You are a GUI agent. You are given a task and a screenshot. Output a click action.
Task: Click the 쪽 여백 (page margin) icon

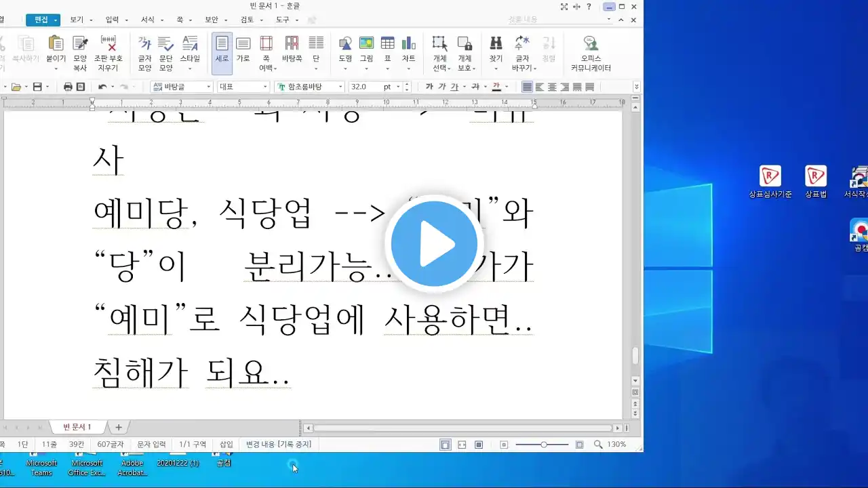(266, 43)
